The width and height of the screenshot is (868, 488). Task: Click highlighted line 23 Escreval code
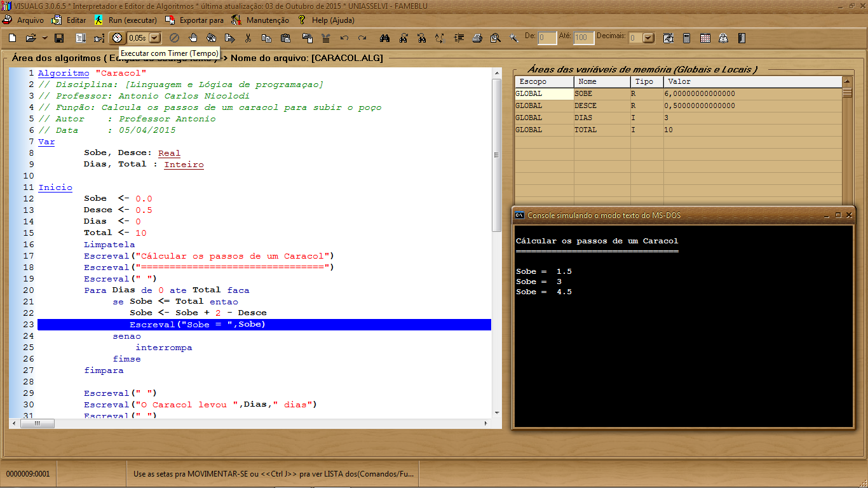coord(264,325)
